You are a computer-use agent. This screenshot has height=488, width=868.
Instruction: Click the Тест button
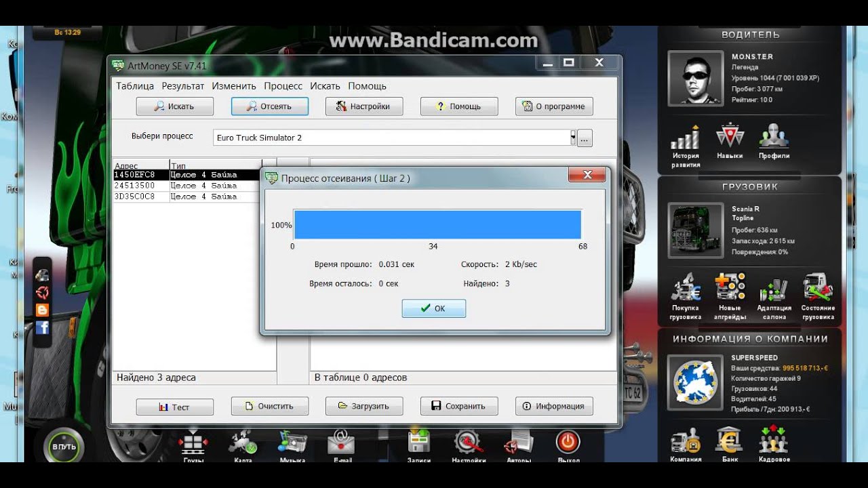click(x=175, y=407)
